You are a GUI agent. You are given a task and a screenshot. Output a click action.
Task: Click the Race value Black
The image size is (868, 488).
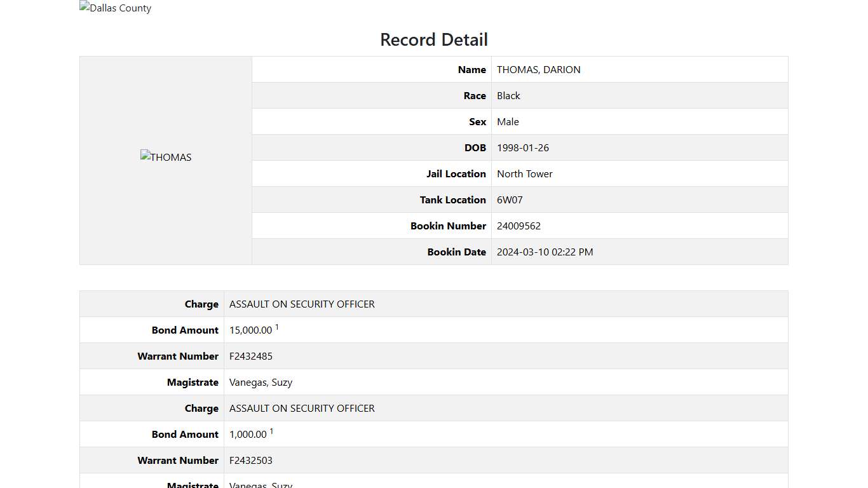coord(508,95)
